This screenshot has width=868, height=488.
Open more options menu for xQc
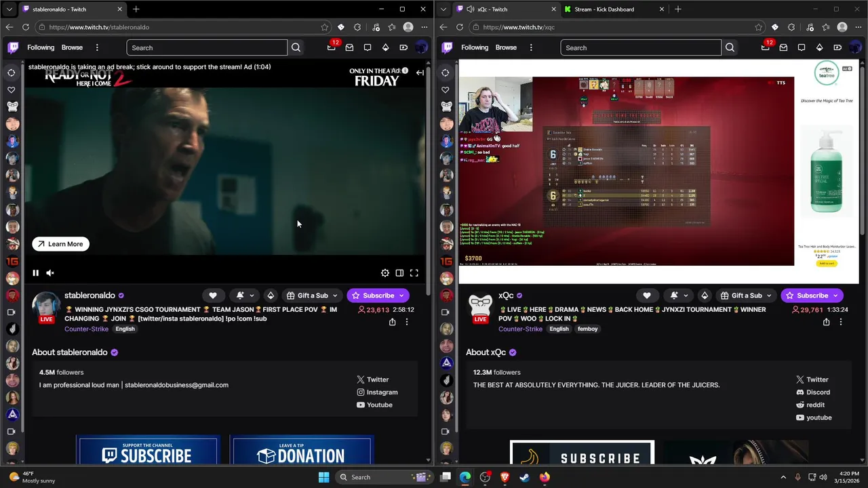(x=841, y=322)
